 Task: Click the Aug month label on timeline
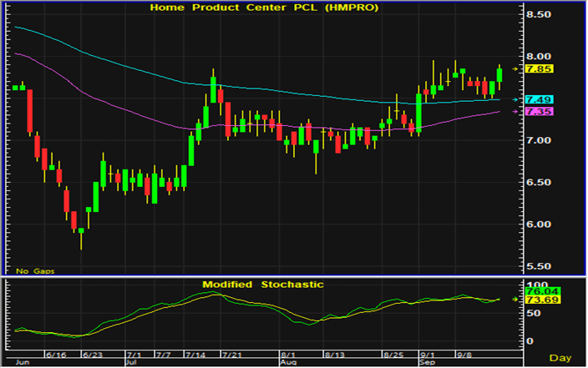click(x=286, y=364)
